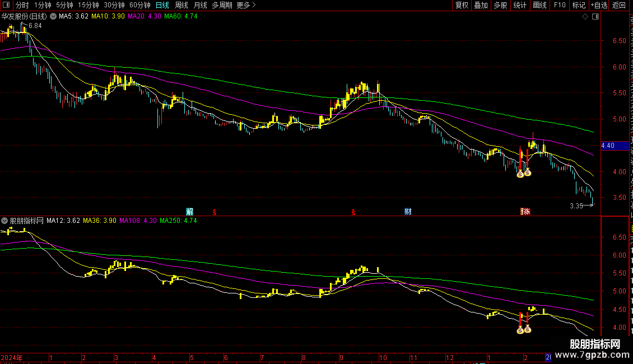
Task: Switch to 30分钟 period
Action: click(114, 5)
